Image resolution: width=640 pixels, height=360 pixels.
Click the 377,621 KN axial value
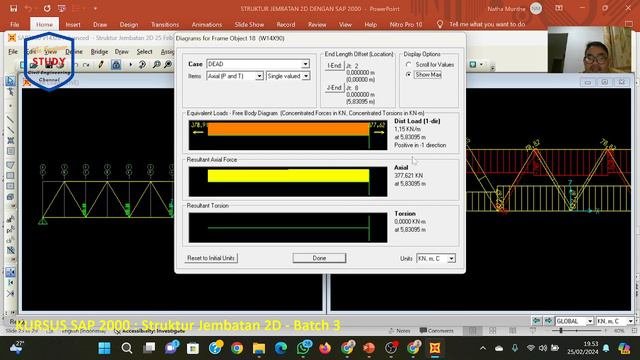pos(409,176)
